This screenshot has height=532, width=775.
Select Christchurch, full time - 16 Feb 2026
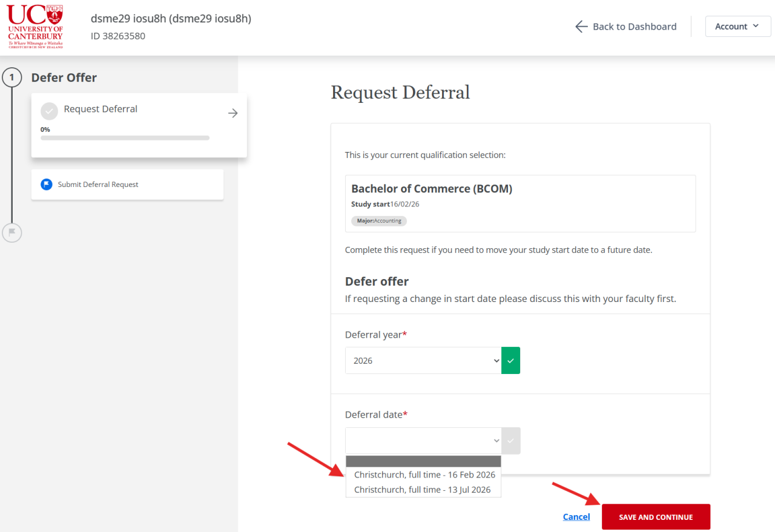click(424, 475)
